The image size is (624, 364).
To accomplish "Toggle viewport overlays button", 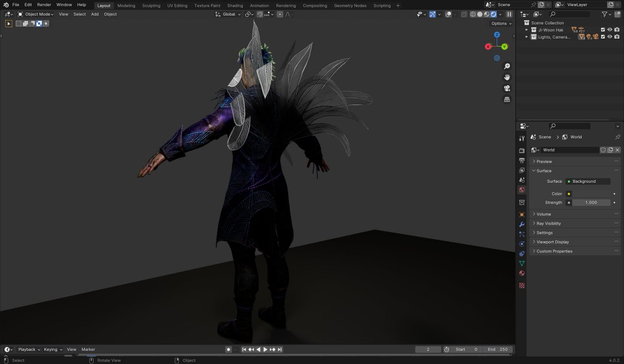I will [448, 14].
